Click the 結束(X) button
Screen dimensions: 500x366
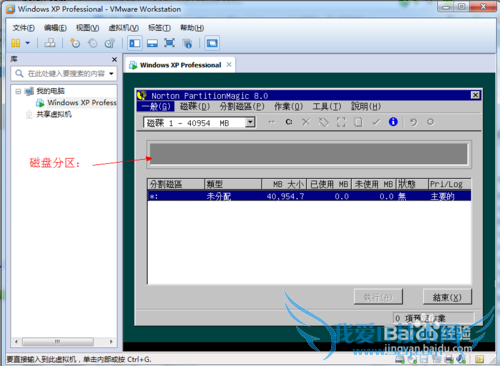[447, 297]
